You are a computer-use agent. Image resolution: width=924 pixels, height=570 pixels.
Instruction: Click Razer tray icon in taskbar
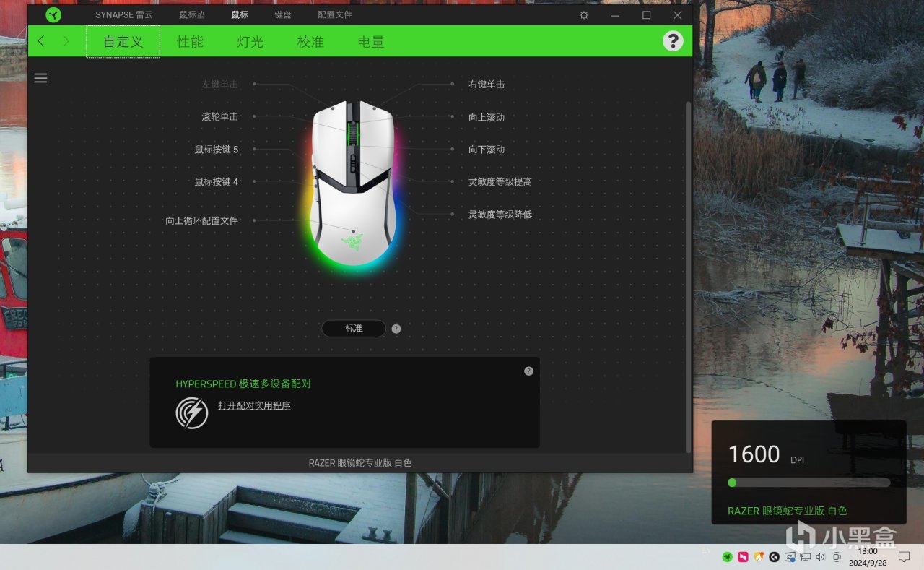727,557
